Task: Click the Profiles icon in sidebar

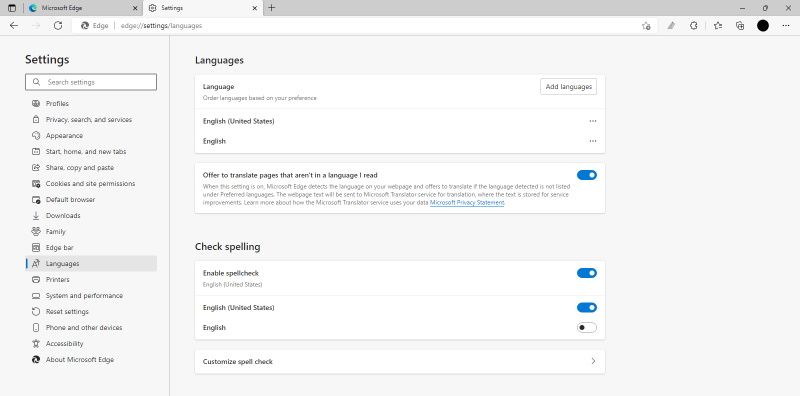Action: click(x=36, y=104)
